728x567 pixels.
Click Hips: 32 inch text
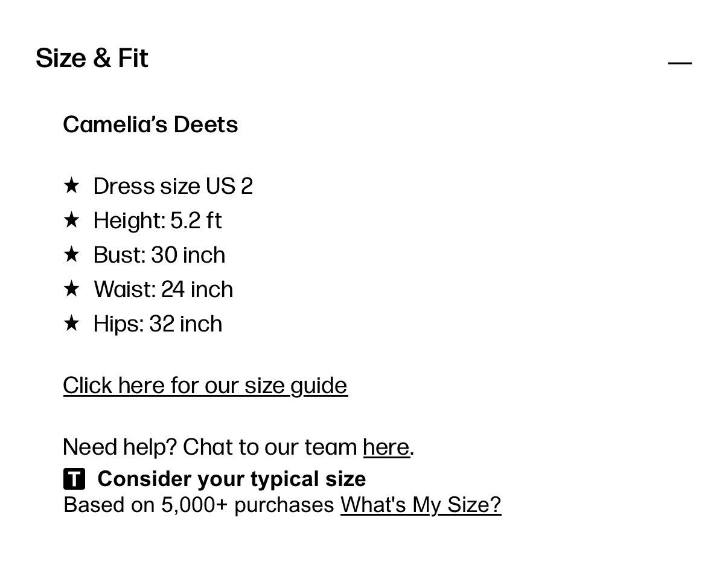[158, 324]
